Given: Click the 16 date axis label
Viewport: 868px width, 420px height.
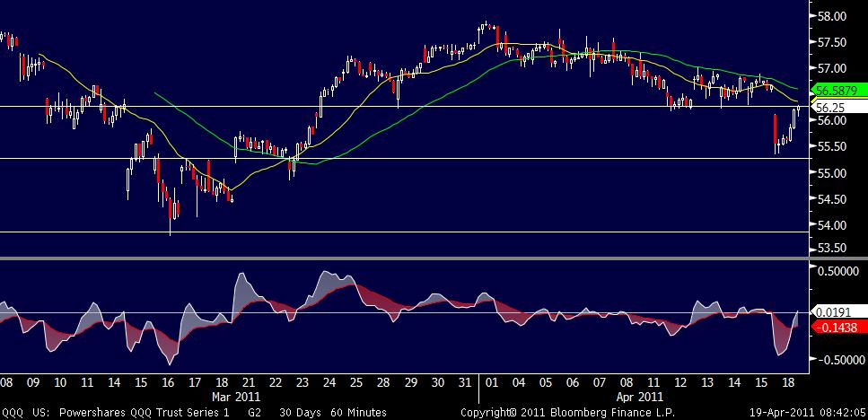Looking at the screenshot, I should [x=168, y=382].
